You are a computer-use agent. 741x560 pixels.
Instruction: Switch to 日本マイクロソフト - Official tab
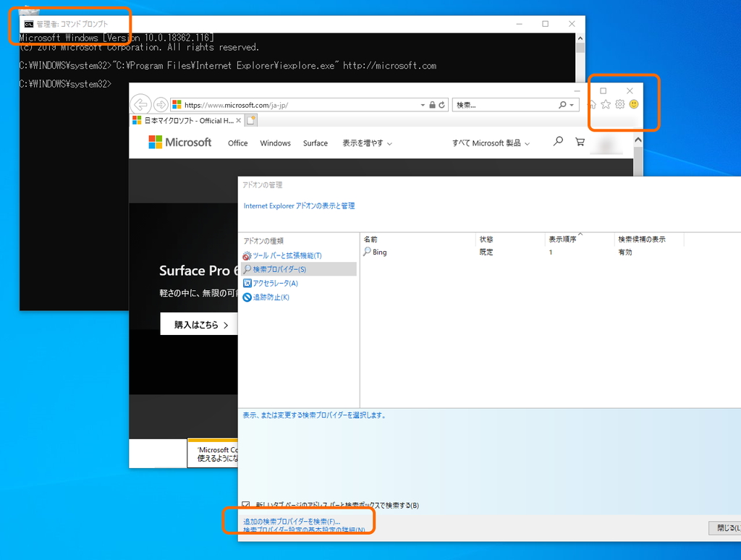pyautogui.click(x=187, y=121)
